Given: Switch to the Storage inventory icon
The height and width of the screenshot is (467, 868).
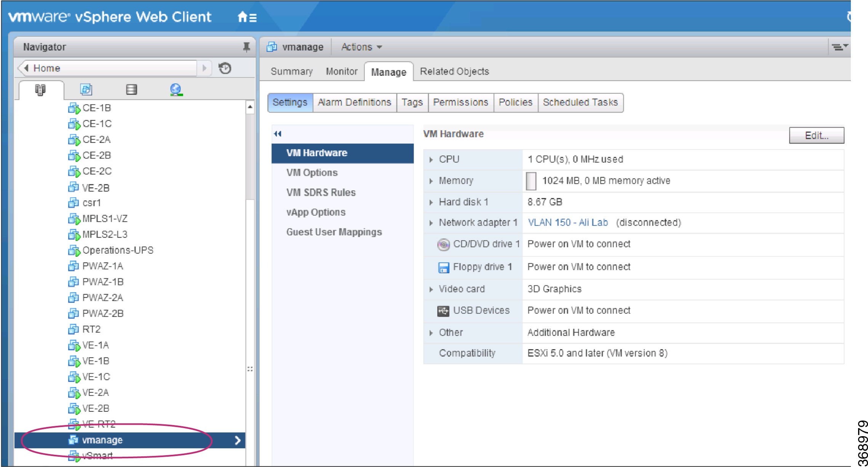Looking at the screenshot, I should pyautogui.click(x=131, y=90).
